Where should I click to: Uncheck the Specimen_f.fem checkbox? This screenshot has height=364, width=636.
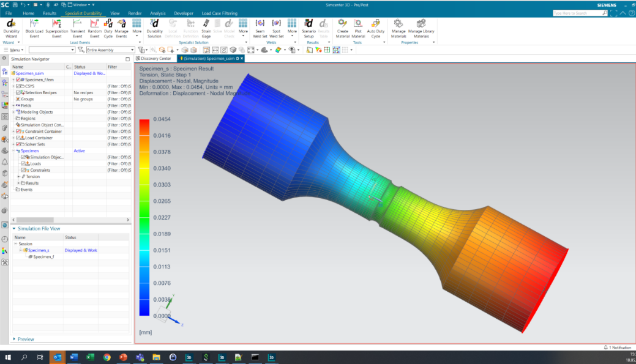click(17, 80)
